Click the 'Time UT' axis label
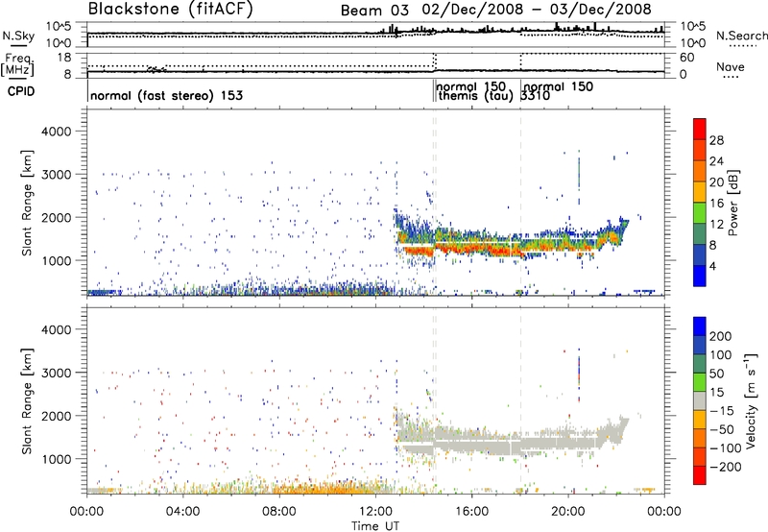The width and height of the screenshot is (768, 532). click(375, 525)
